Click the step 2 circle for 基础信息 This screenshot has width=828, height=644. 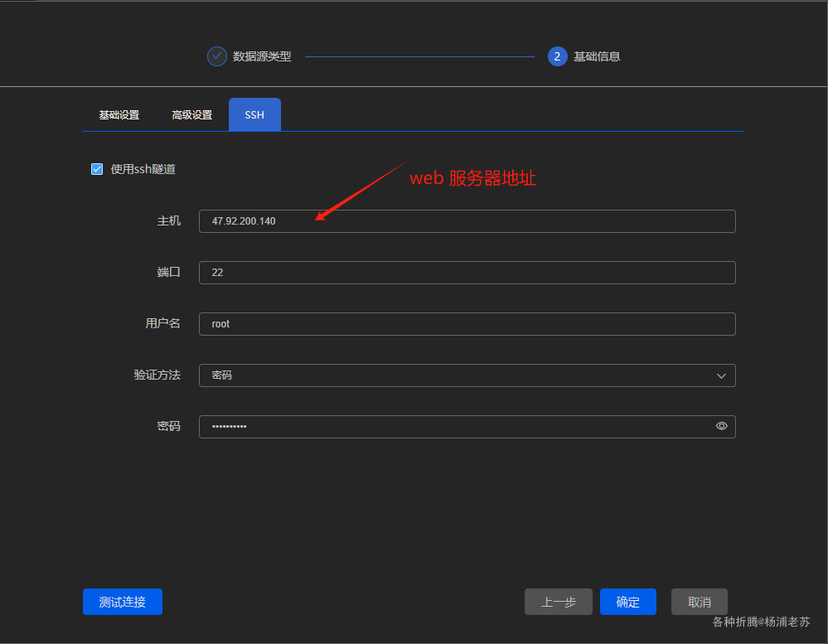pyautogui.click(x=557, y=56)
